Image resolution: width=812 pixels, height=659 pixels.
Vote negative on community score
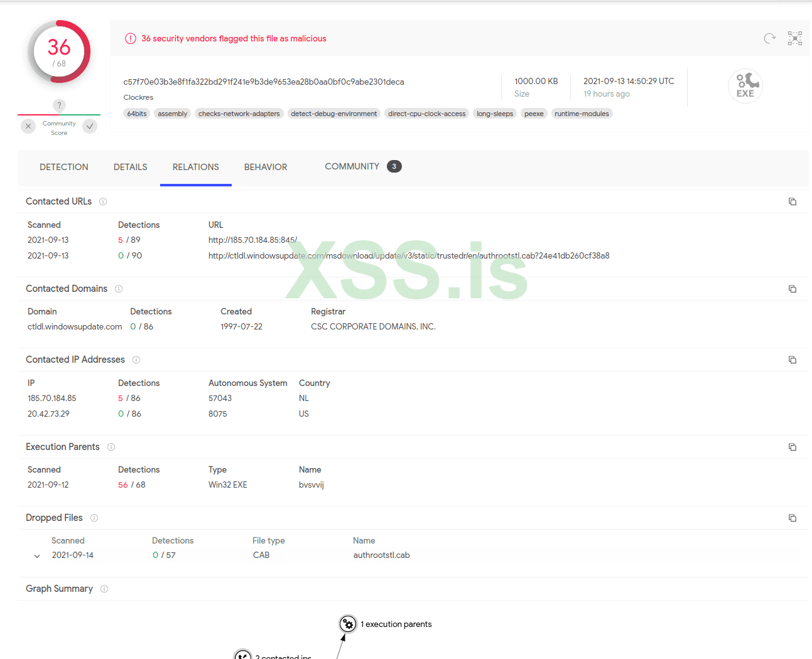point(28,126)
